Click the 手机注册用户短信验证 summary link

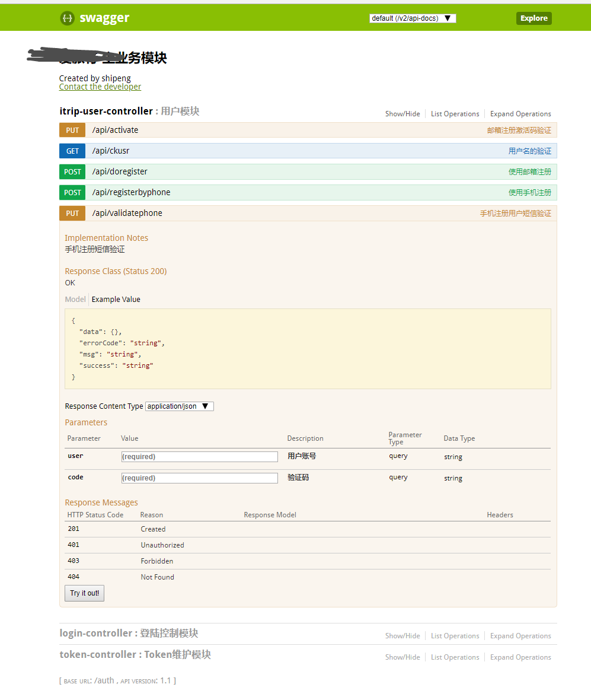[516, 214]
